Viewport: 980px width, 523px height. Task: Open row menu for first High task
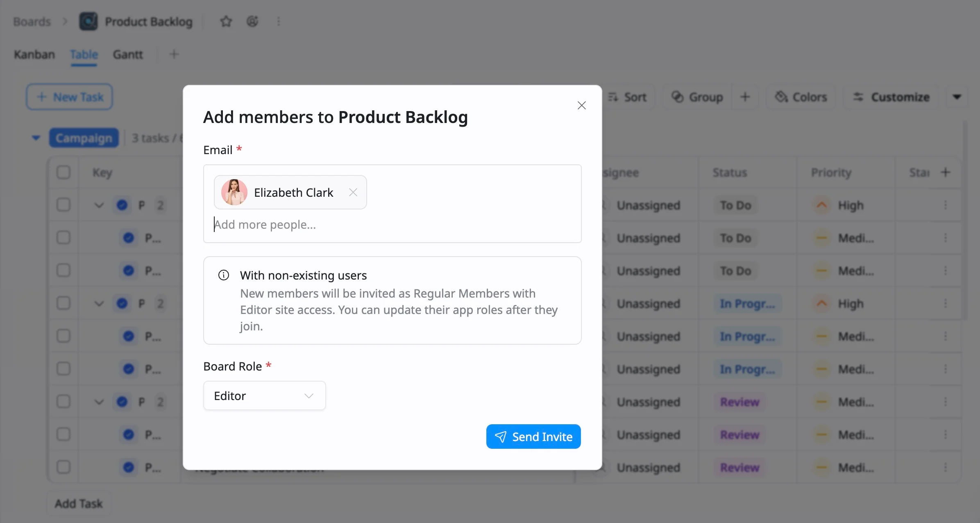pyautogui.click(x=946, y=205)
